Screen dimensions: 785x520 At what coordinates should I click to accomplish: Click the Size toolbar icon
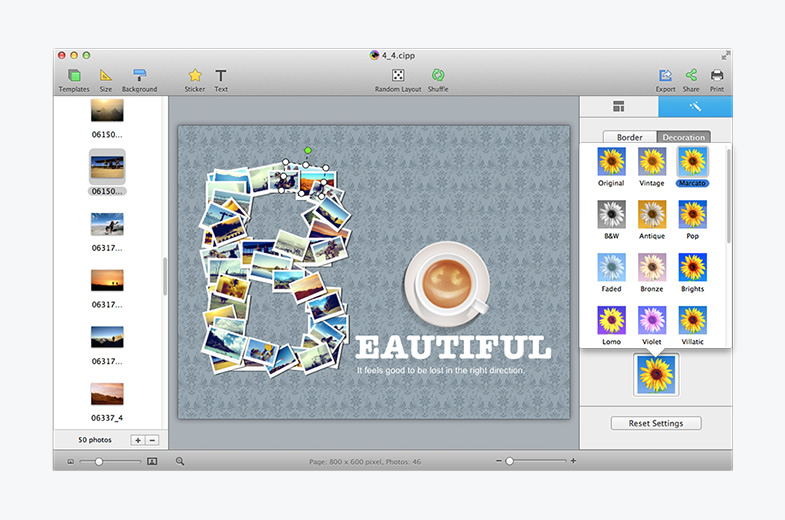click(105, 76)
